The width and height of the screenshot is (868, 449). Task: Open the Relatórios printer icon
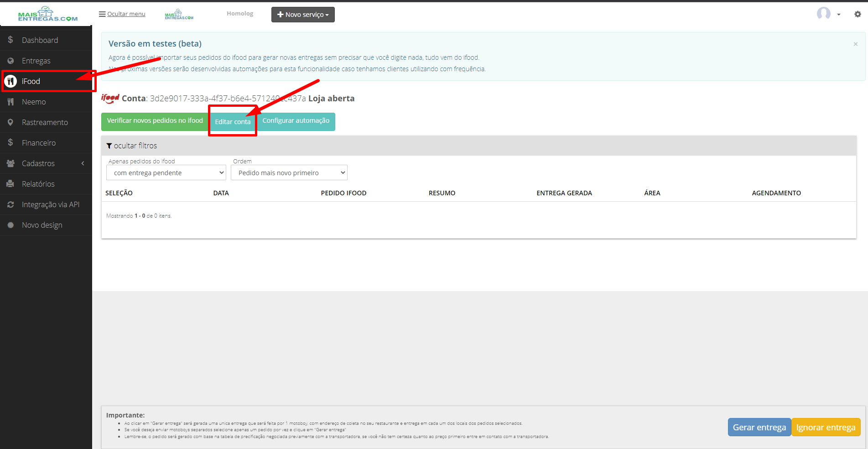pyautogui.click(x=10, y=184)
